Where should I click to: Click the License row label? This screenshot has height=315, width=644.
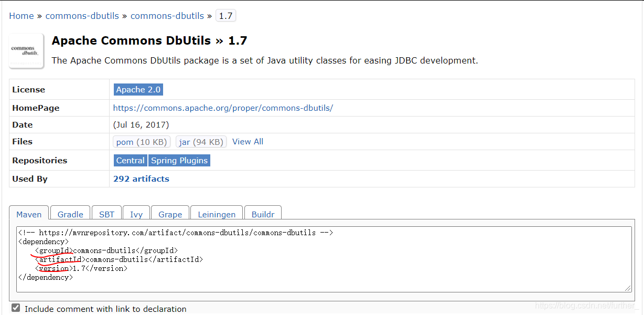tap(29, 90)
